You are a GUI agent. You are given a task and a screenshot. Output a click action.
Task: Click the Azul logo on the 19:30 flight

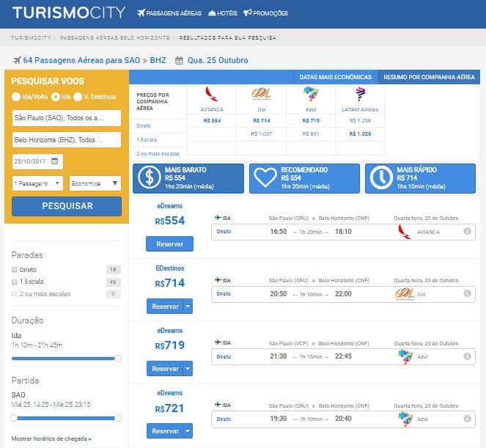tap(405, 419)
